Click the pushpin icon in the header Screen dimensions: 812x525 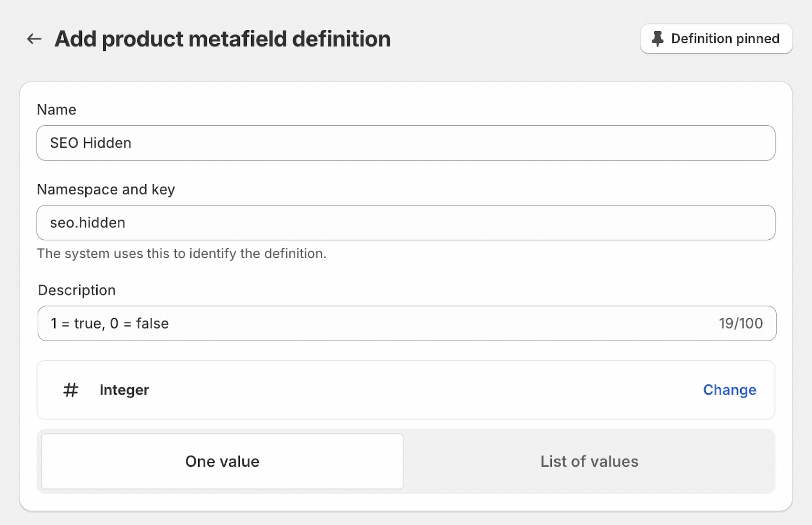click(x=657, y=39)
